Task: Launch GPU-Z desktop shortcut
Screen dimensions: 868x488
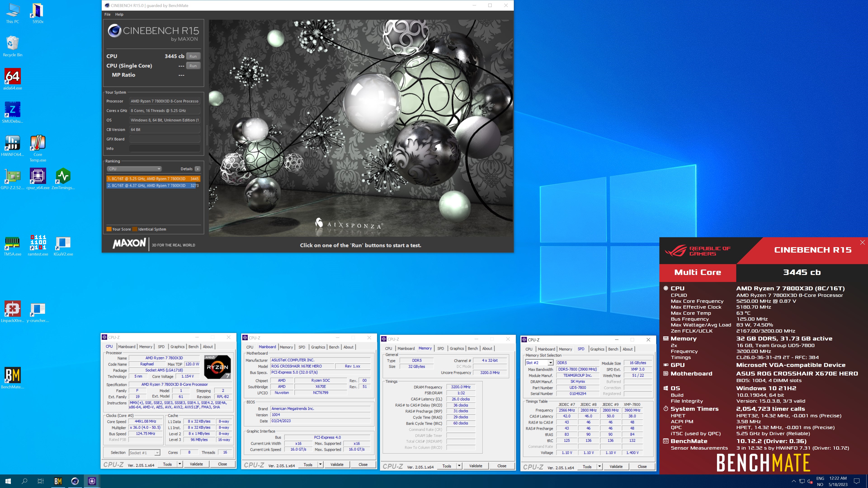Action: tap(12, 179)
